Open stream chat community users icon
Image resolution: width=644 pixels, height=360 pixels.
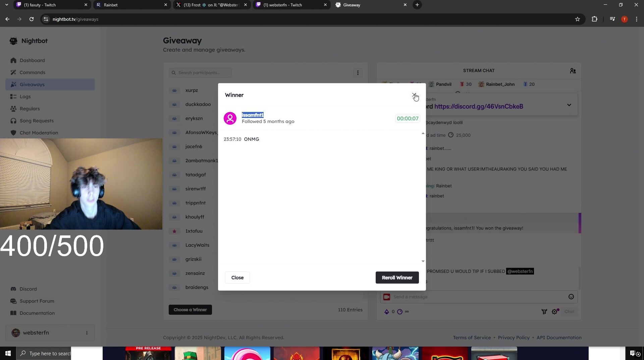point(573,71)
